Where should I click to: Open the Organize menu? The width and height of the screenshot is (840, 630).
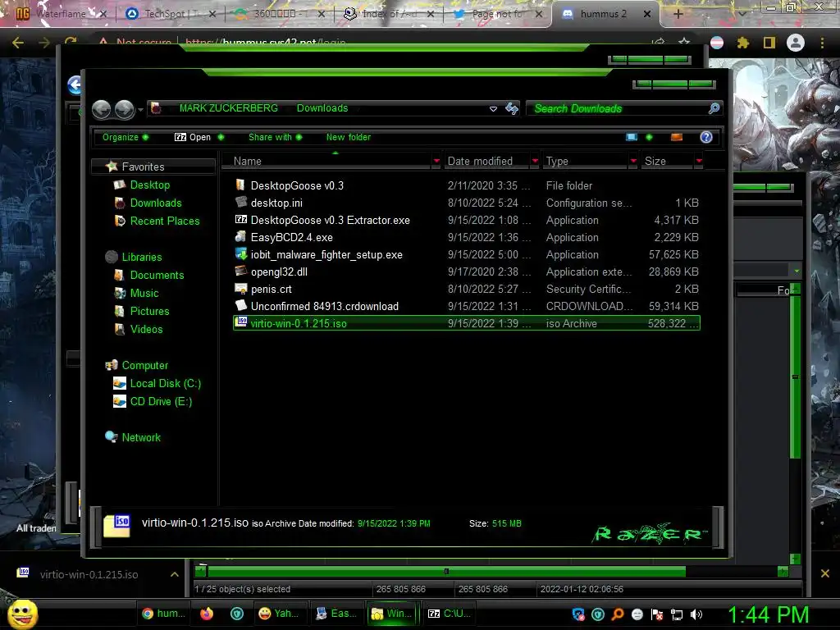(125, 137)
